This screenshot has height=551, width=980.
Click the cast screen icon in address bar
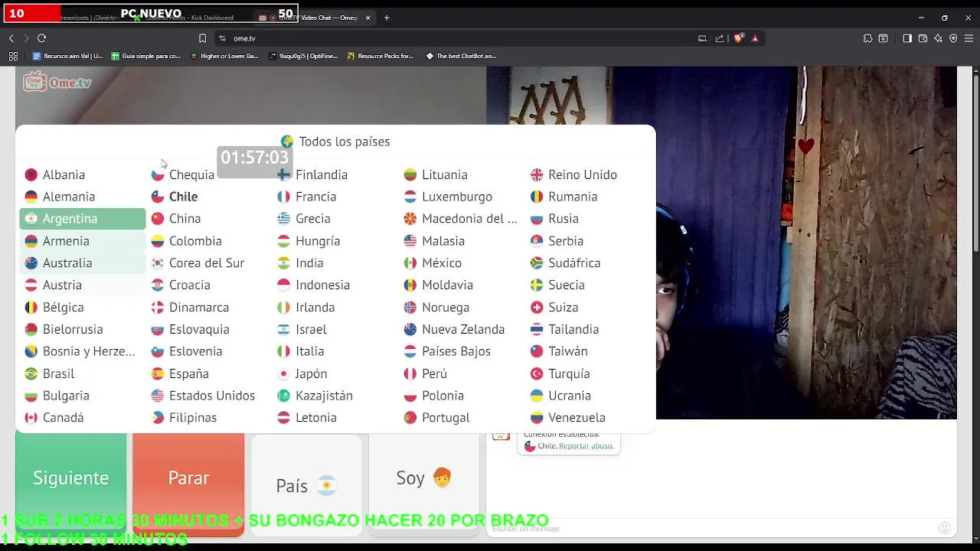coord(702,38)
